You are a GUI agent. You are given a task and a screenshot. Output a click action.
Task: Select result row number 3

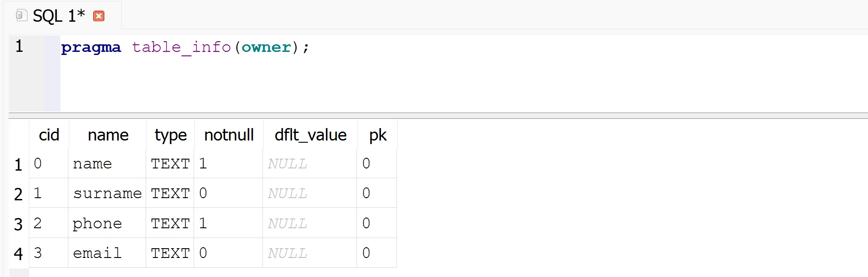pyautogui.click(x=18, y=224)
